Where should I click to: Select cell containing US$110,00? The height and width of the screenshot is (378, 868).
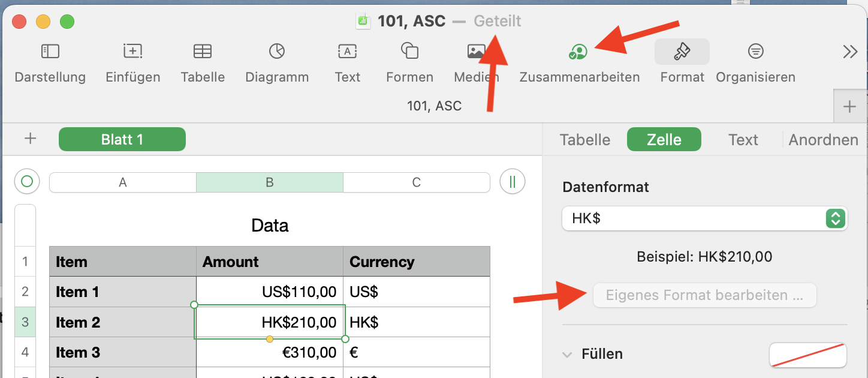[270, 292]
